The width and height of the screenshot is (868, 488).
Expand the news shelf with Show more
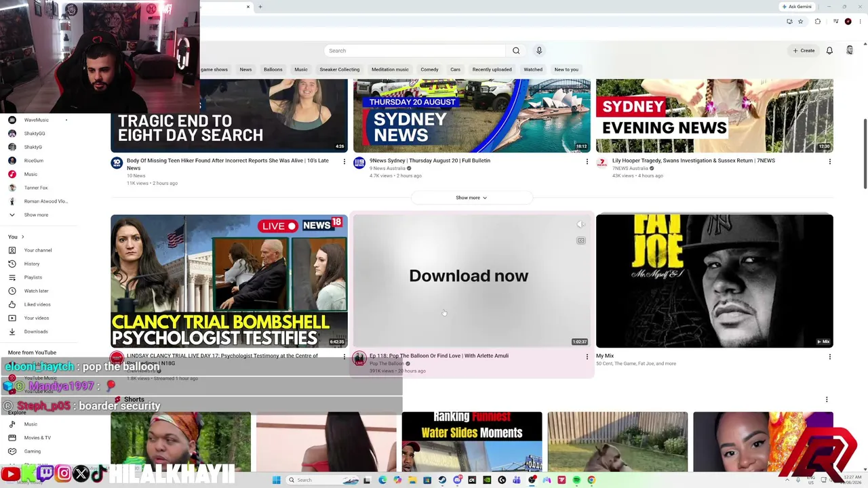pos(471,198)
